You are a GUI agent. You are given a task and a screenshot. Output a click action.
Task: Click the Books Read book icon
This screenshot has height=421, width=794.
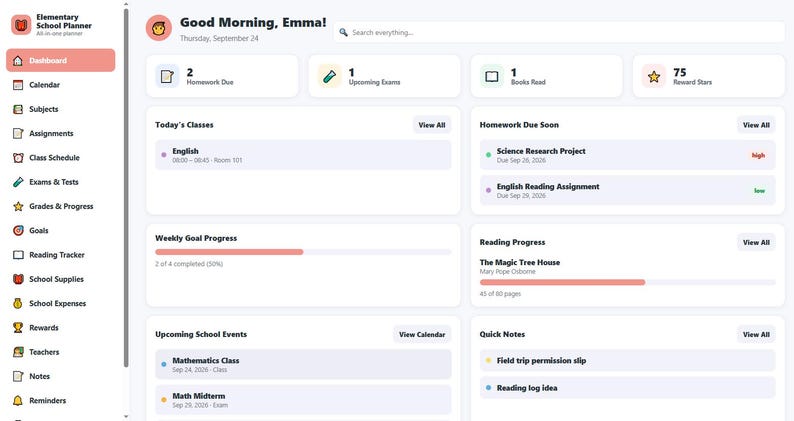[492, 76]
